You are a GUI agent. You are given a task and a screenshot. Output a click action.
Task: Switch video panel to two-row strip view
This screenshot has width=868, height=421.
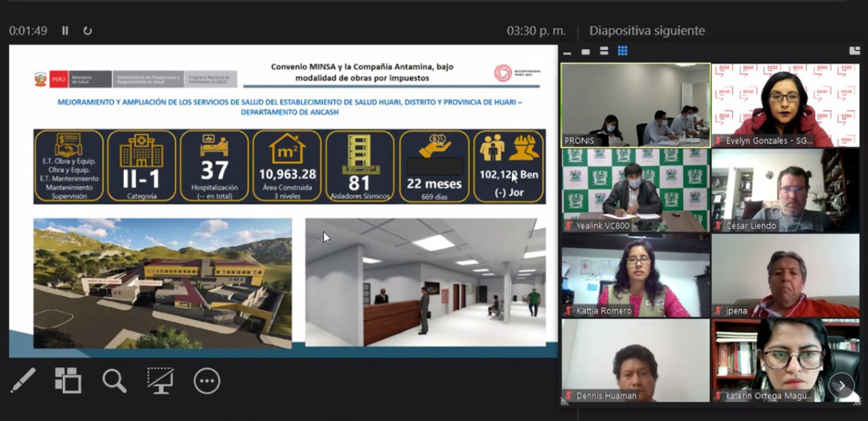click(604, 52)
